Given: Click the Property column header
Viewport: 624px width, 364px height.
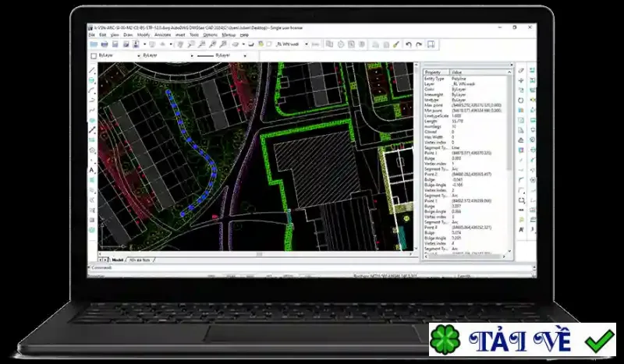Looking at the screenshot, I should click(x=436, y=72).
